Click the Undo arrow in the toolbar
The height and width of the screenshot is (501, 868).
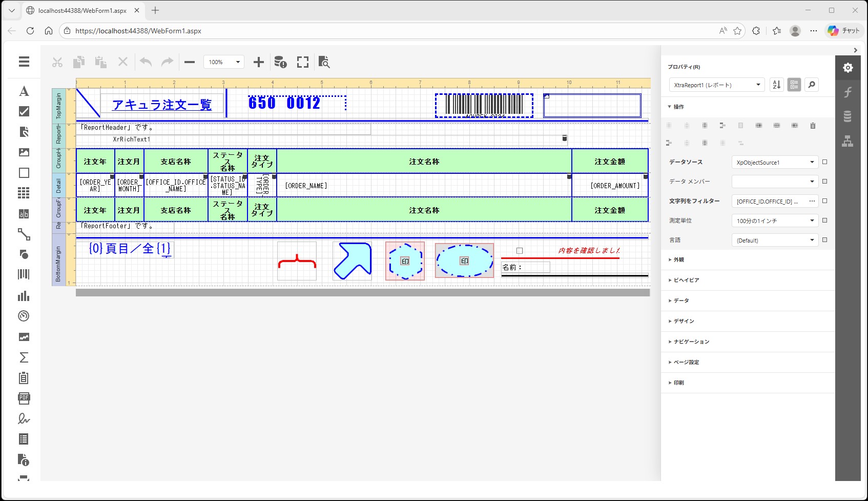(146, 62)
